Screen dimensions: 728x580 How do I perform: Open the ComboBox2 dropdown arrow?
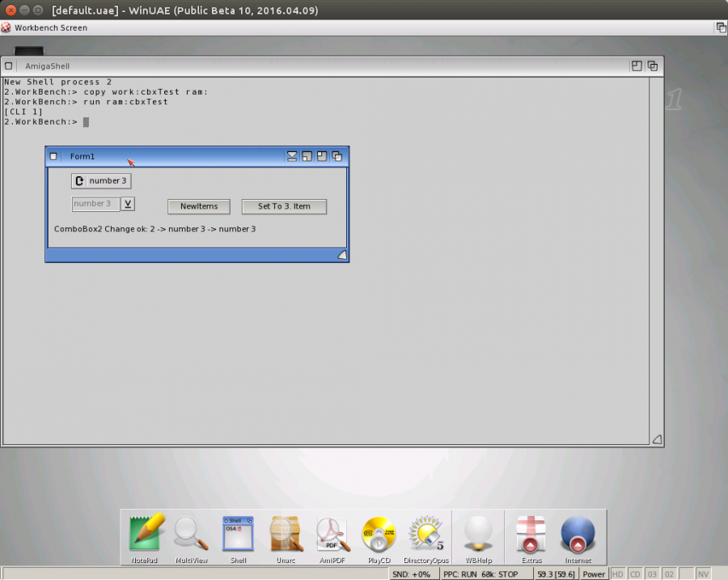pos(127,204)
